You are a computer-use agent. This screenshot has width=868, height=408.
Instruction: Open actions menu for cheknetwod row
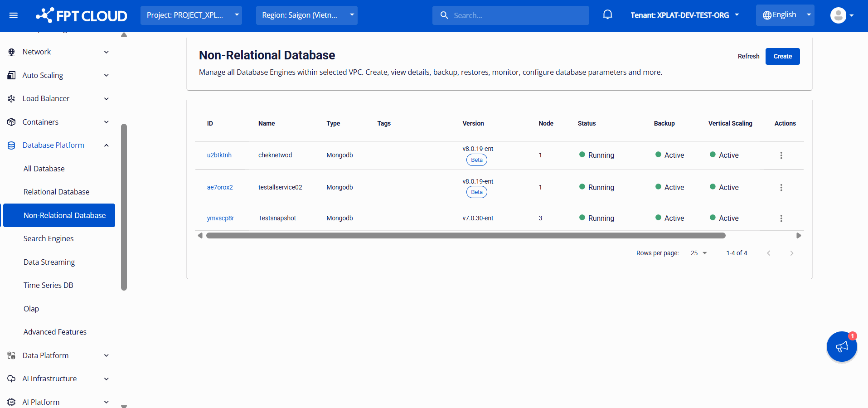781,155
